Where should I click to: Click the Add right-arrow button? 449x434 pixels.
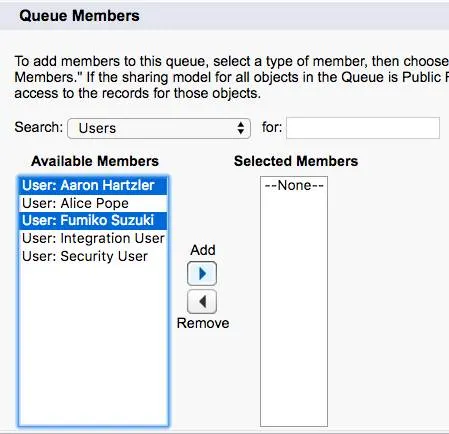tap(202, 274)
